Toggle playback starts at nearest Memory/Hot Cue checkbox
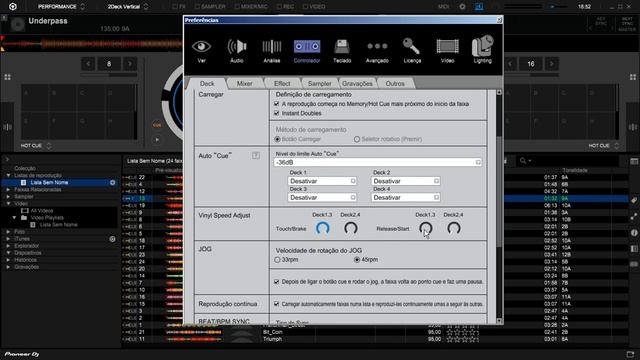Image resolution: width=640 pixels, height=360 pixels. point(276,104)
